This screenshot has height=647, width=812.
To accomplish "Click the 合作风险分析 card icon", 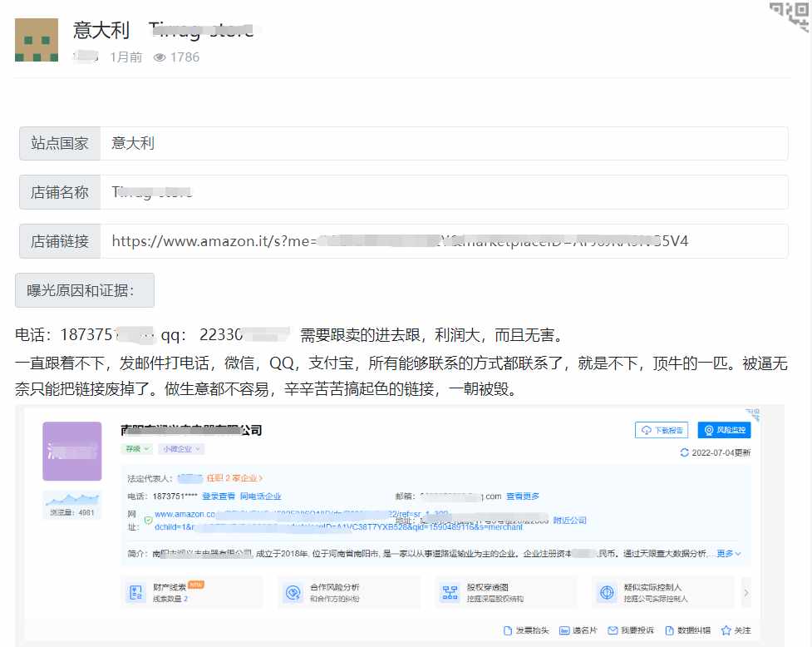I will 293,592.
